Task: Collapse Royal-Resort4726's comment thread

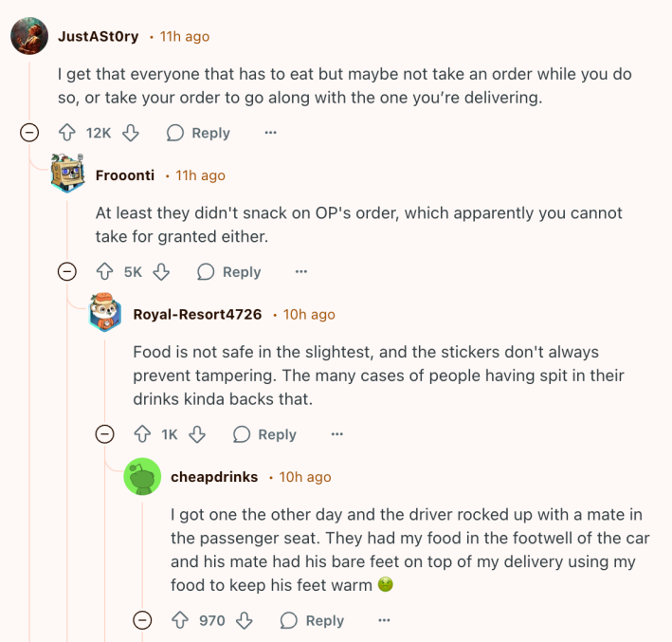Action: point(105,434)
